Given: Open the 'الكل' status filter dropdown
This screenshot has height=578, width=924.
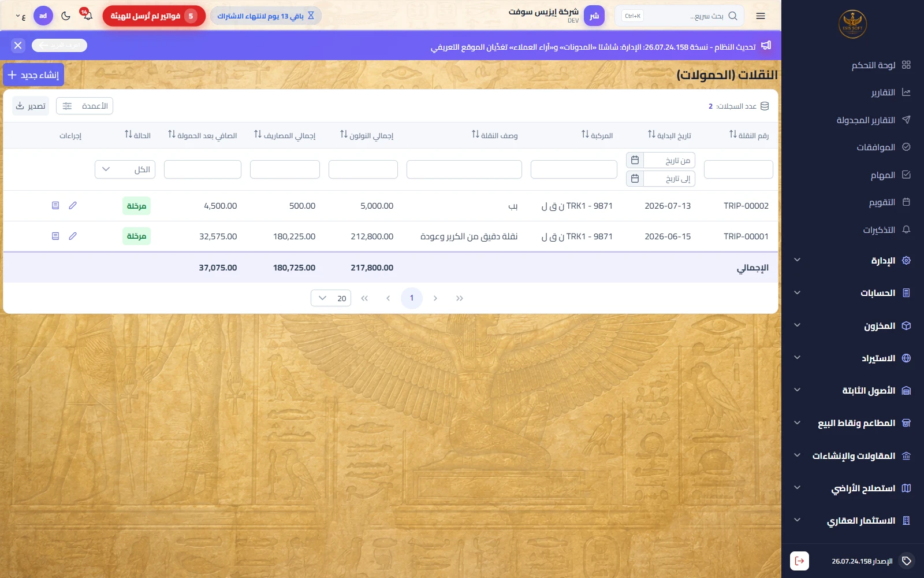Looking at the screenshot, I should 125,169.
